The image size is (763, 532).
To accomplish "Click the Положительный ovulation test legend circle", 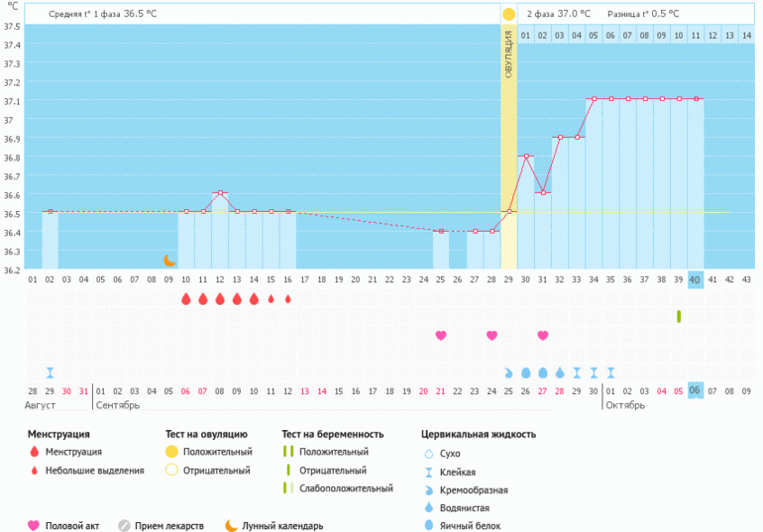I will pos(172,452).
